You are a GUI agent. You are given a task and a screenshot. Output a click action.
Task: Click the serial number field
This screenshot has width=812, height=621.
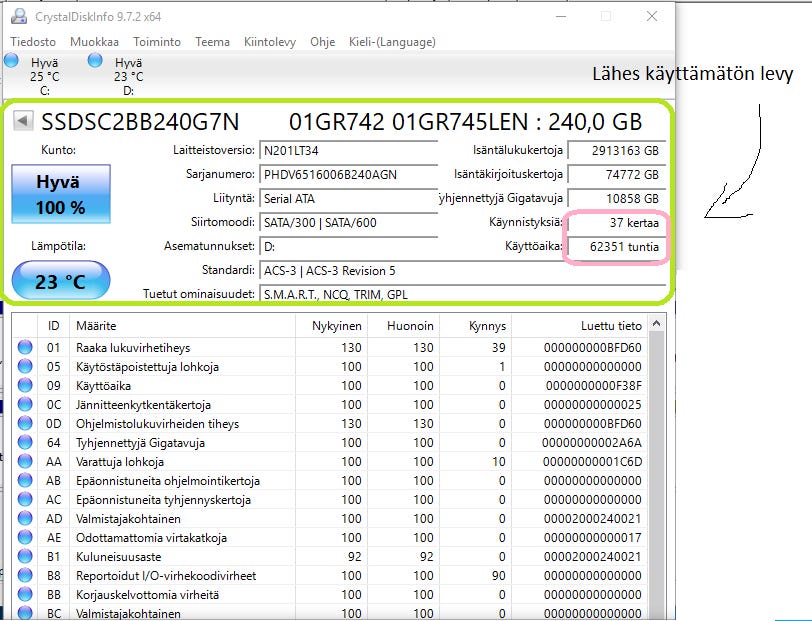click(x=348, y=174)
